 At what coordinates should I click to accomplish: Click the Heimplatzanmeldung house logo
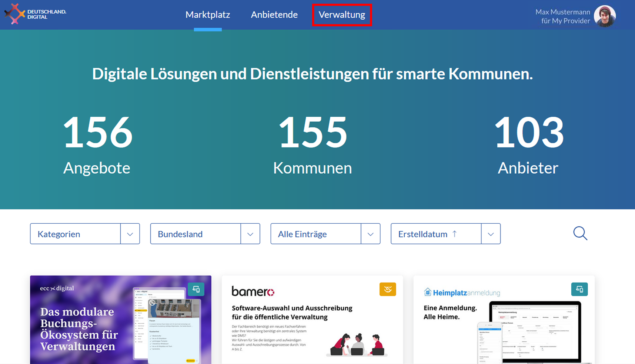coord(428,292)
